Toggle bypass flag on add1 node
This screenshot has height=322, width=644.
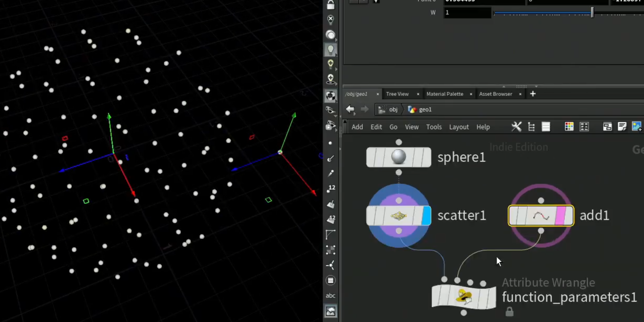514,216
